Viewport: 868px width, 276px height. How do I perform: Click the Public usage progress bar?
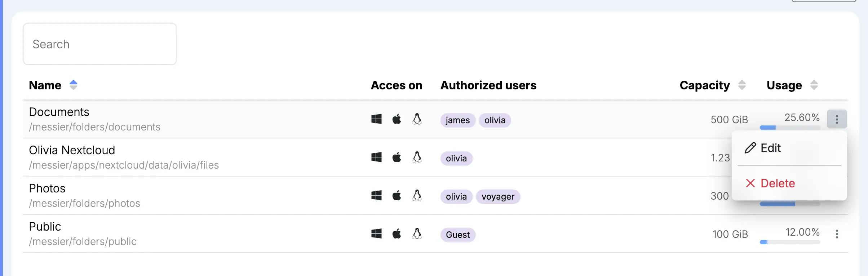coord(790,242)
